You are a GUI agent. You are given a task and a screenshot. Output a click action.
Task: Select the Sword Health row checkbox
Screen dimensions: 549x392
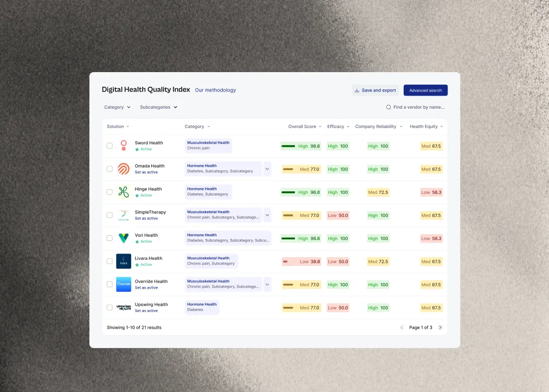coord(110,146)
